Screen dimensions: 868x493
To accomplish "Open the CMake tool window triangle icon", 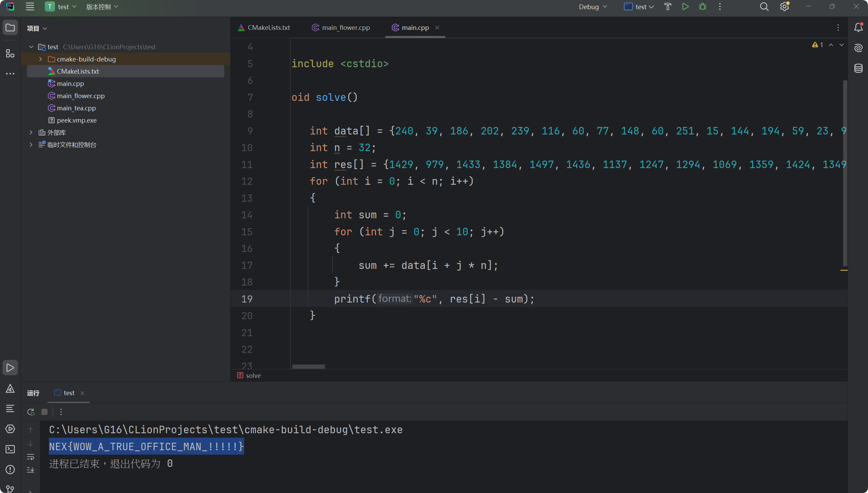I will [x=10, y=388].
